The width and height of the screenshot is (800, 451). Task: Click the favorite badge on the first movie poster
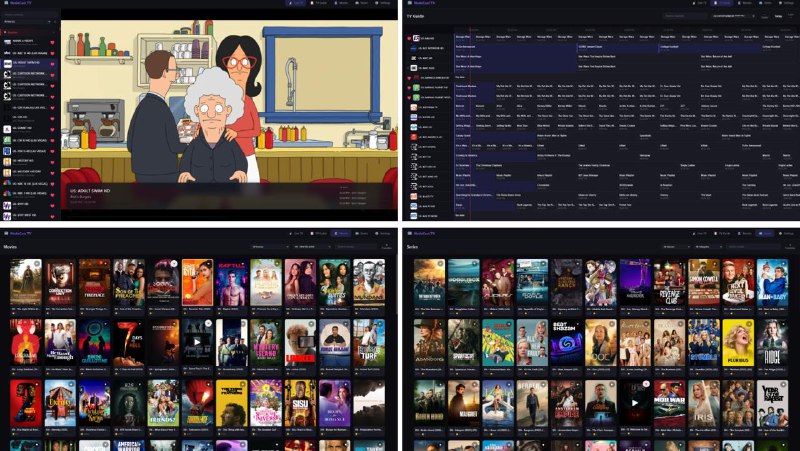coord(38,264)
